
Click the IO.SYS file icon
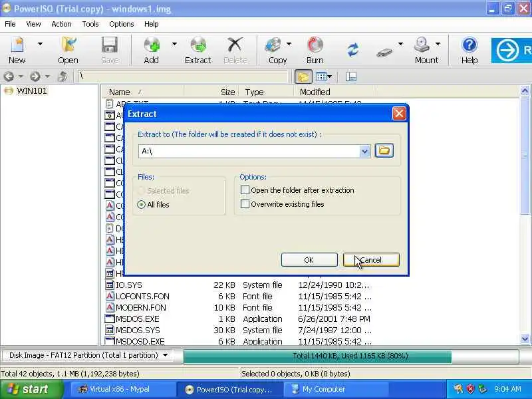click(x=110, y=285)
